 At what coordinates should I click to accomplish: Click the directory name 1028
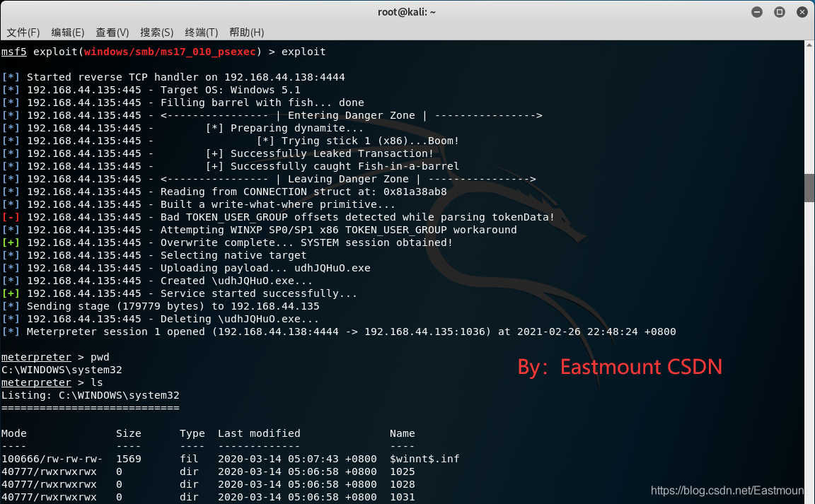pos(403,484)
